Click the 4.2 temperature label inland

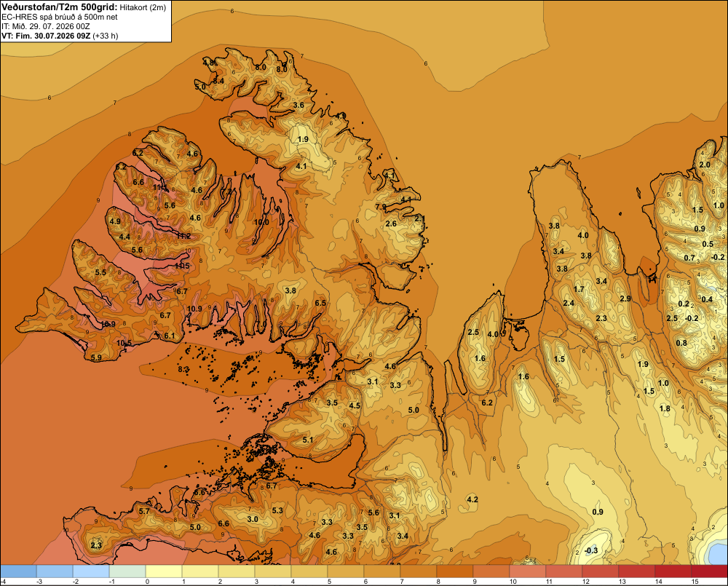click(472, 499)
